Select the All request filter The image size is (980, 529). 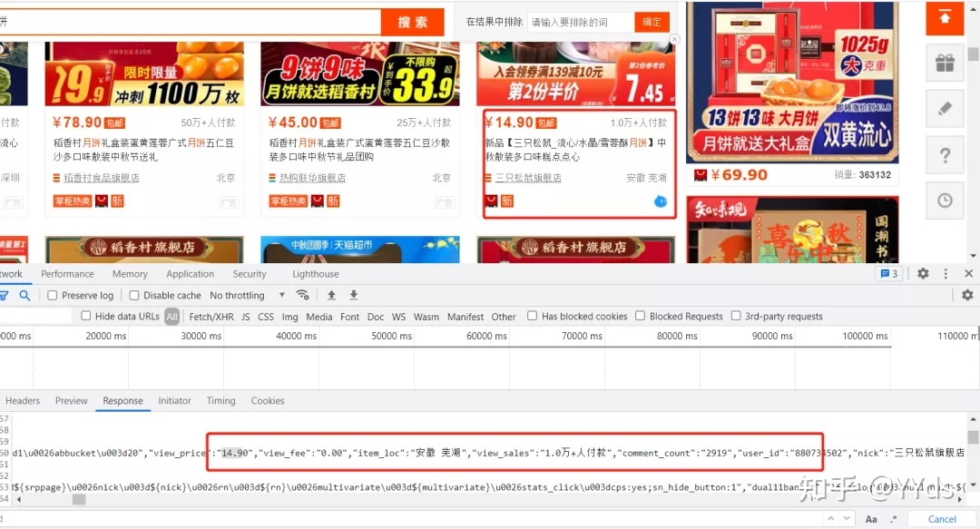click(171, 317)
